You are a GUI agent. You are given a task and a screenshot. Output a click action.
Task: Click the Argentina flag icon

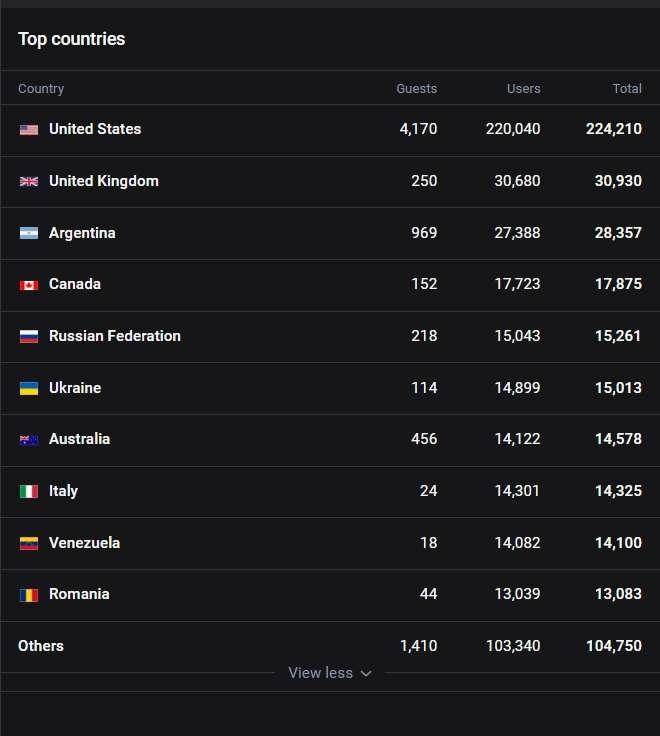(29, 233)
